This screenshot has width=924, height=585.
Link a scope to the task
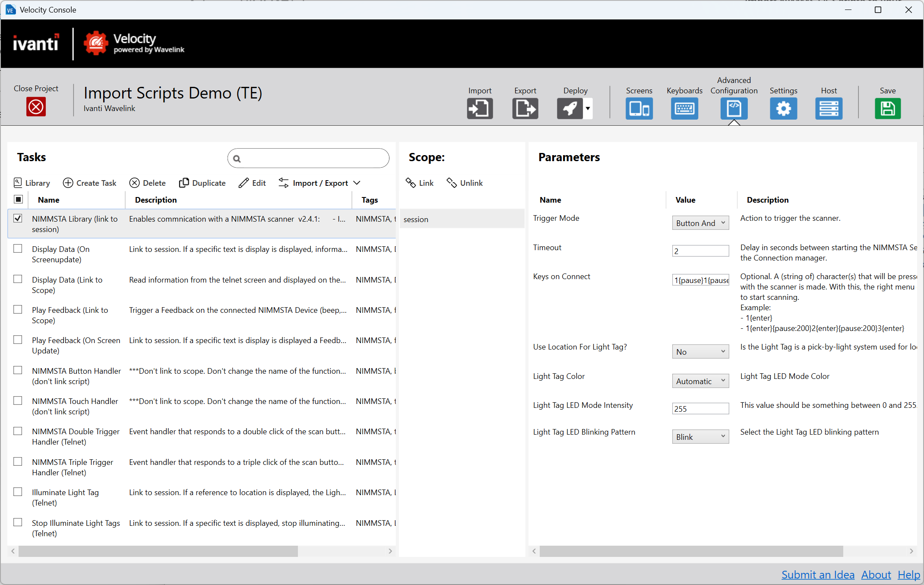pos(420,183)
